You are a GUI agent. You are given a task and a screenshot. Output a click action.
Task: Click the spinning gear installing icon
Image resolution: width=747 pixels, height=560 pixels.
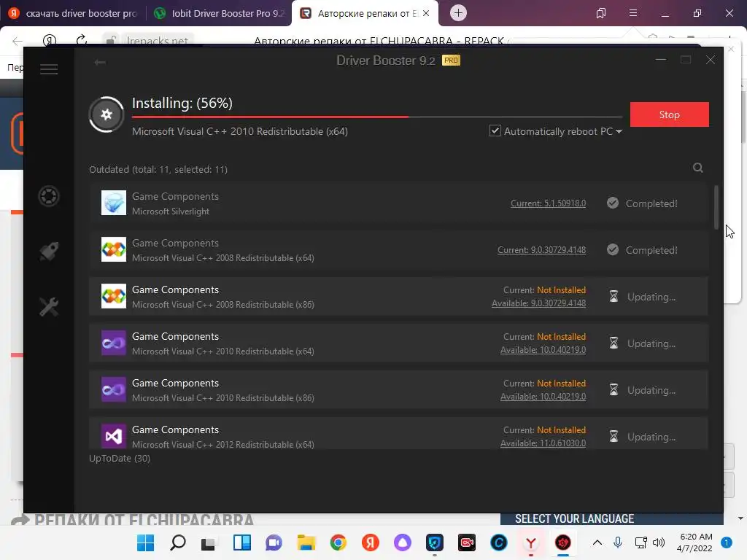point(107,114)
